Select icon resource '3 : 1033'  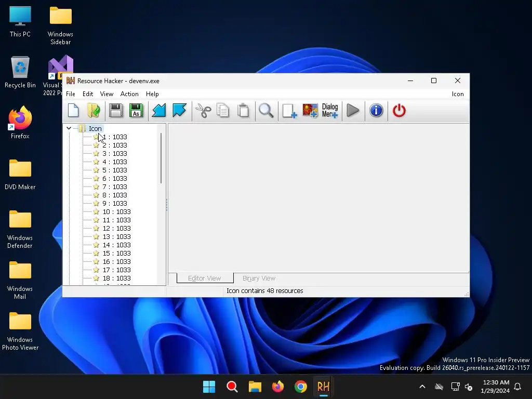tap(115, 153)
